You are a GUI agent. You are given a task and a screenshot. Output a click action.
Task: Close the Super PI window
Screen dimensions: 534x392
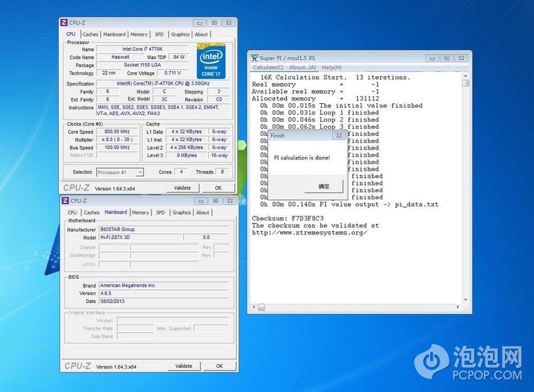pos(461,58)
